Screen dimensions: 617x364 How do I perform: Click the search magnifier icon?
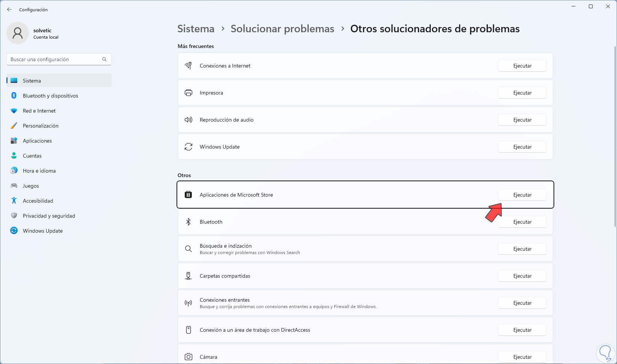pyautogui.click(x=104, y=59)
